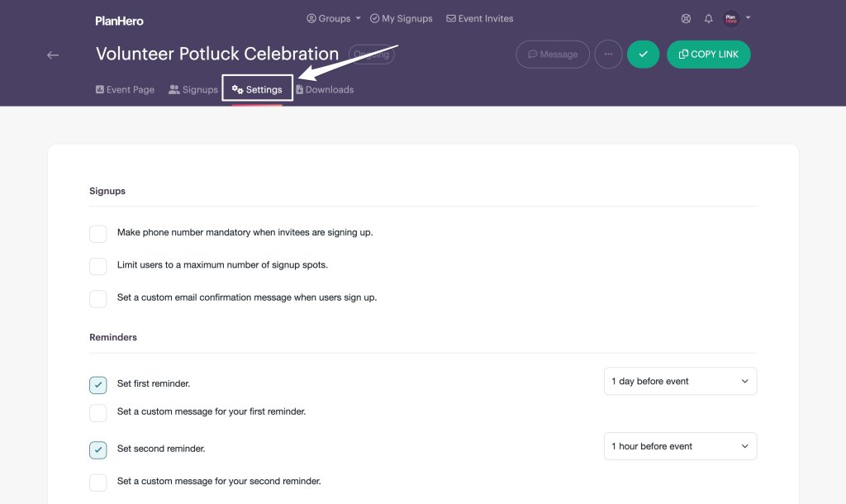Image resolution: width=846 pixels, height=504 pixels.
Task: Open My Signups in the top navigation
Action: 401,18
